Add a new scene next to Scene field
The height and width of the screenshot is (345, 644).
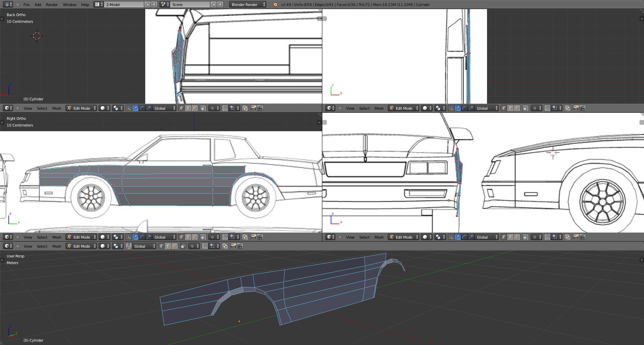pyautogui.click(x=214, y=4)
